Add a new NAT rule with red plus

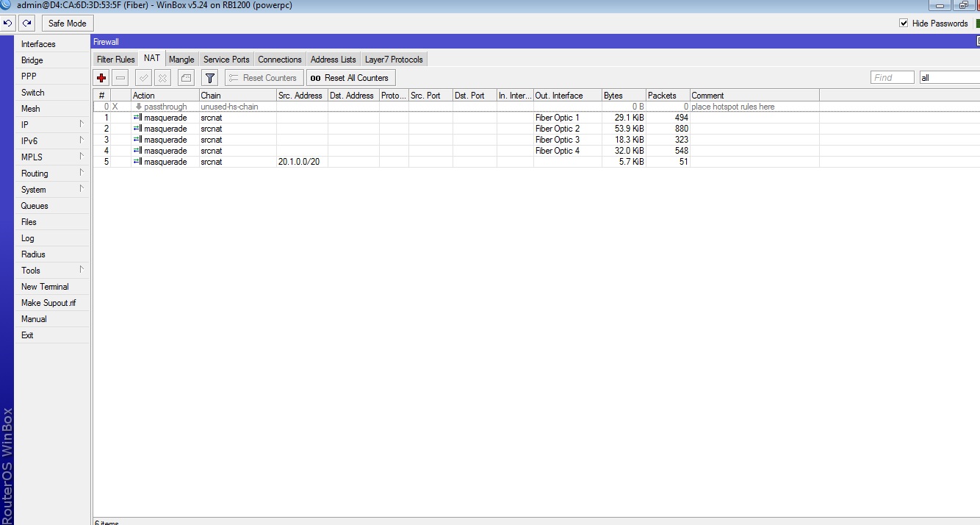[x=101, y=78]
